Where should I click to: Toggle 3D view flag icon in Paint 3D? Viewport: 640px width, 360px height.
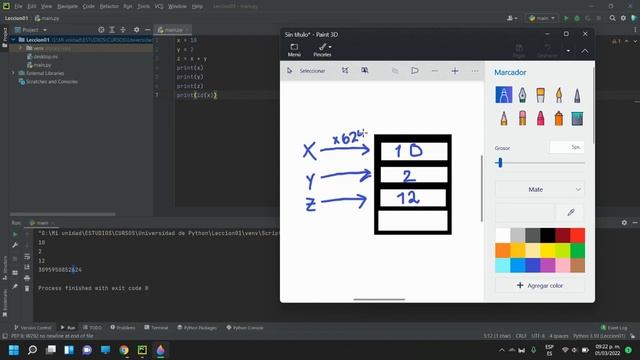click(x=415, y=71)
